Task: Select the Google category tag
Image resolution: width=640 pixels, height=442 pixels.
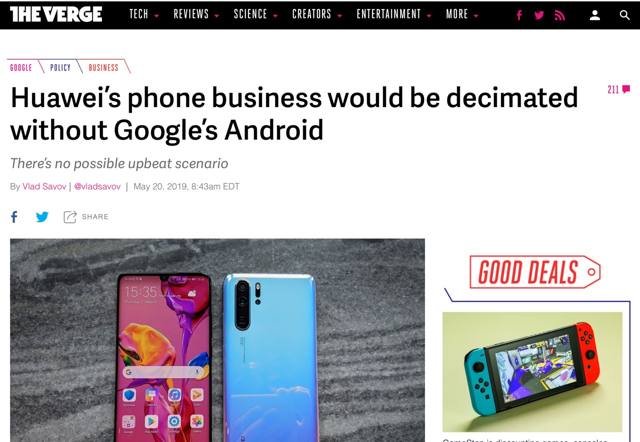Action: pos(21,67)
